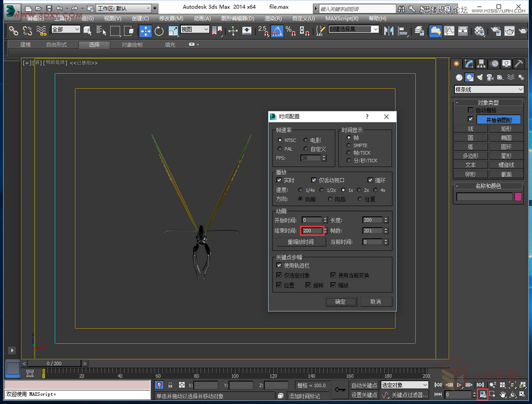532x404 pixels.
Task: Open the Time Configuration button in playback controls
Action: coord(483,395)
